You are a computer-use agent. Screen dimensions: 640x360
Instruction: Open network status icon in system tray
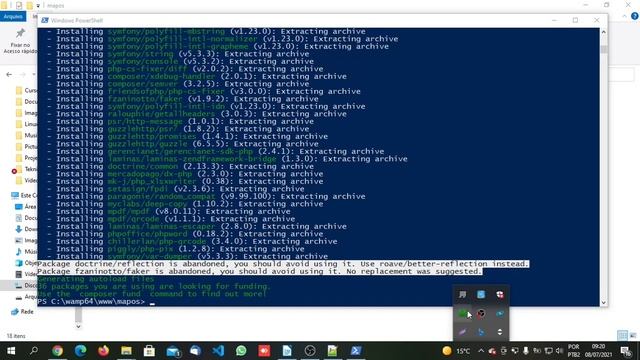(x=549, y=351)
